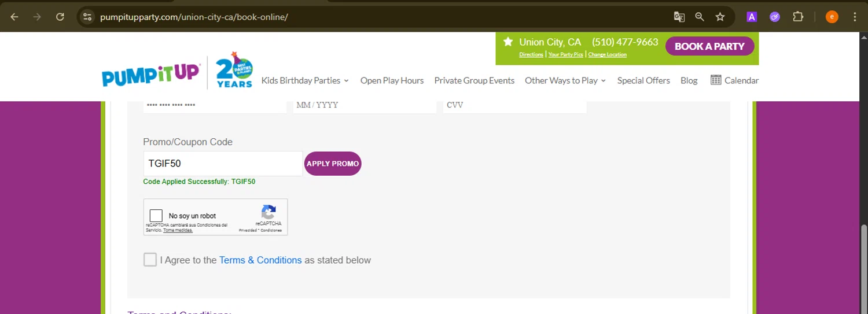Go to the Special Offers menu item
Screen dimensions: 868x314
643,80
